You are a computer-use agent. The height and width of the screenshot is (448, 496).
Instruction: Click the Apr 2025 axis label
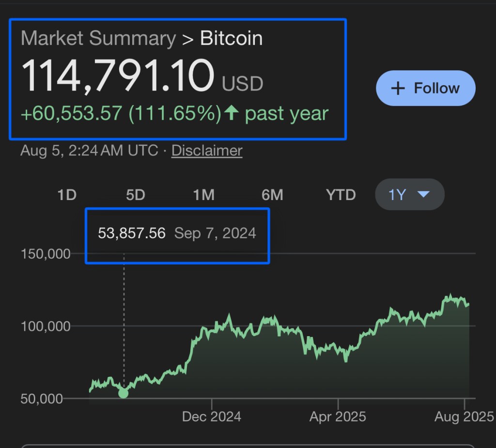point(338,417)
